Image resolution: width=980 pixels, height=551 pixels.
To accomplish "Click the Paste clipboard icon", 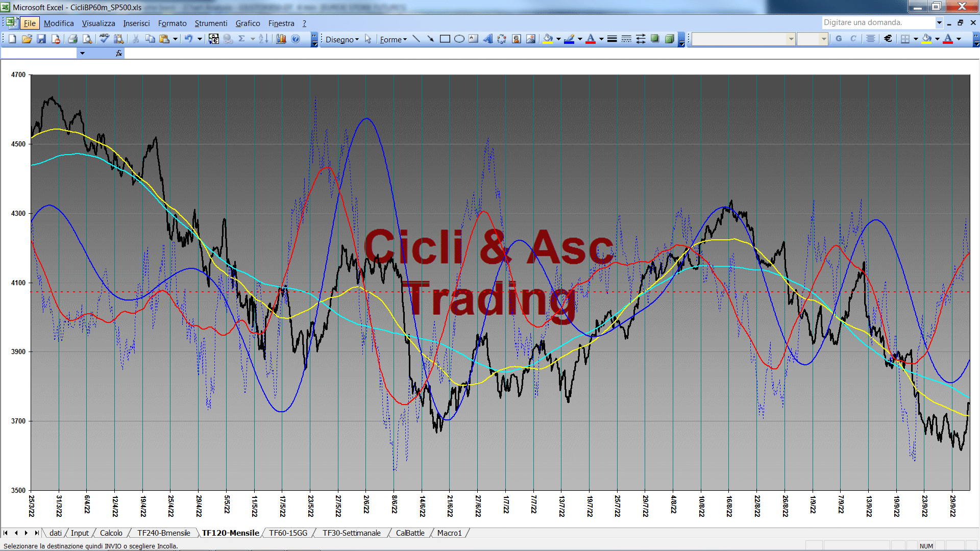I will [x=164, y=39].
